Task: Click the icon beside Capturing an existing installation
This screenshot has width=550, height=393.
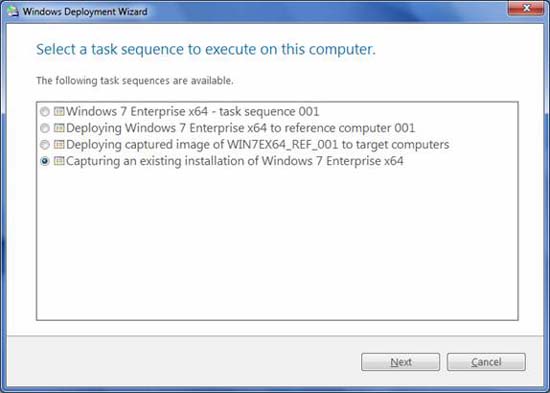Action: 59,161
